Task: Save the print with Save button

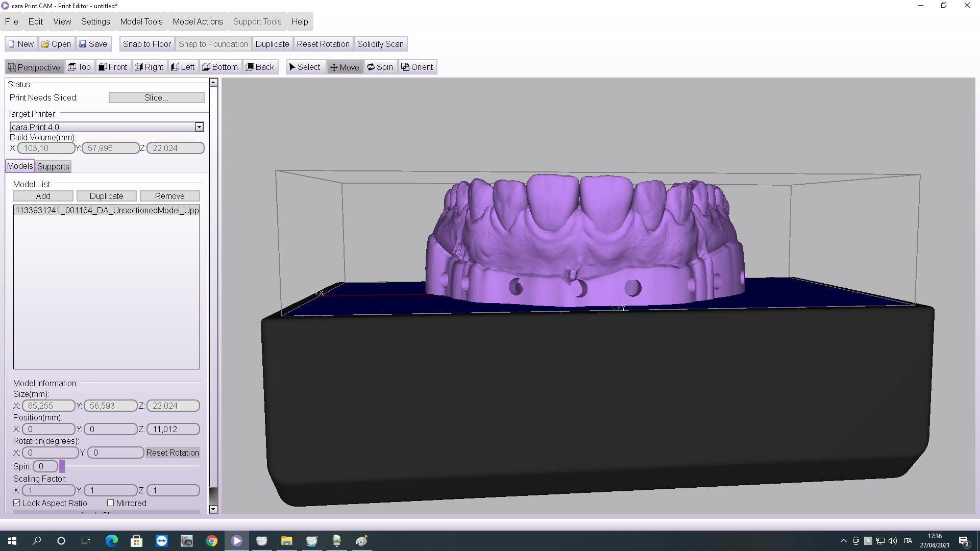Action: (93, 44)
